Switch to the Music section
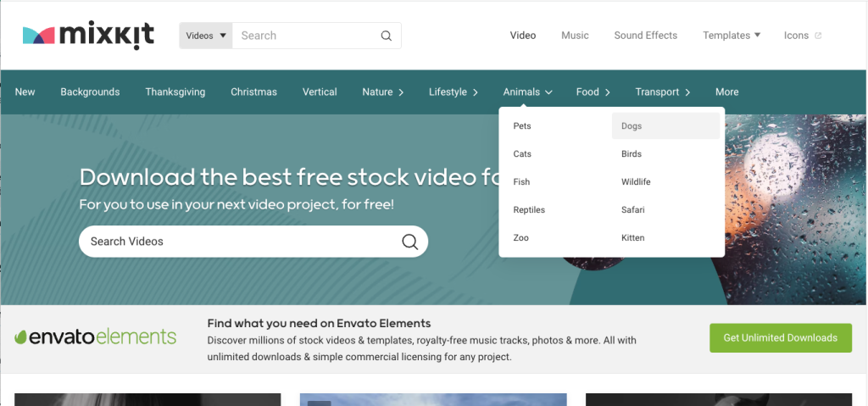This screenshot has height=406, width=868. point(575,36)
